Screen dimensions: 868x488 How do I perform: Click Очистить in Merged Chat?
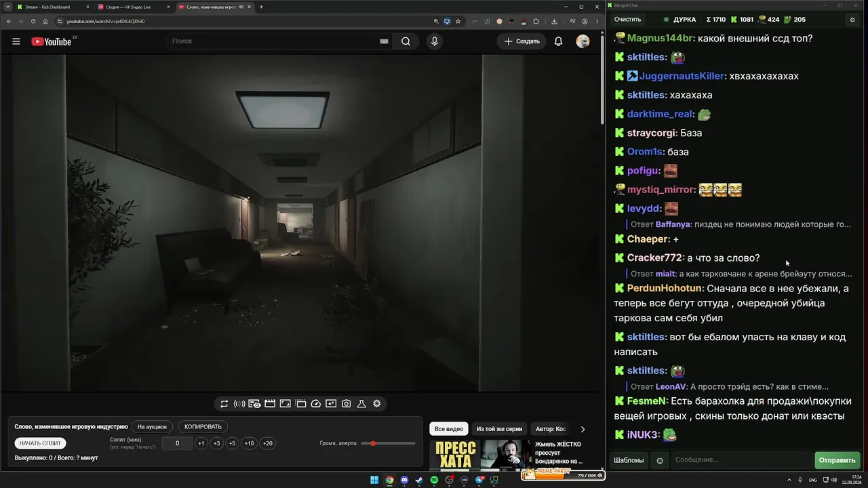coord(627,20)
